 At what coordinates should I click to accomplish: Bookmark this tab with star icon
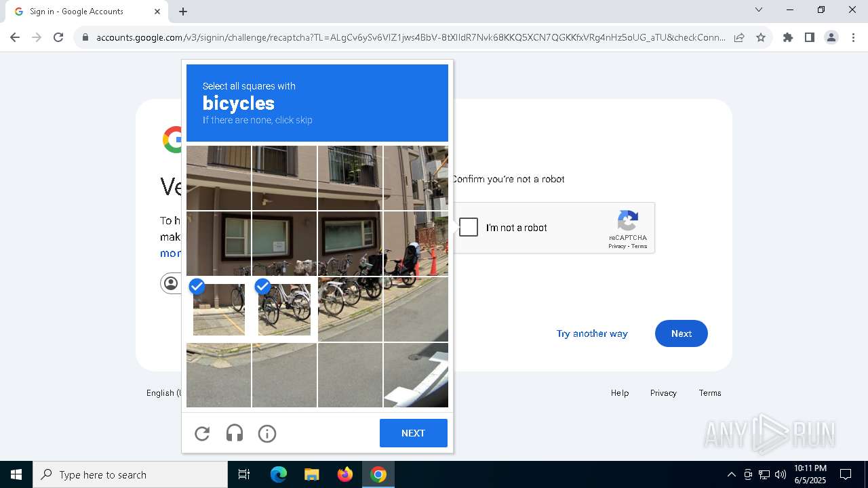point(761,37)
